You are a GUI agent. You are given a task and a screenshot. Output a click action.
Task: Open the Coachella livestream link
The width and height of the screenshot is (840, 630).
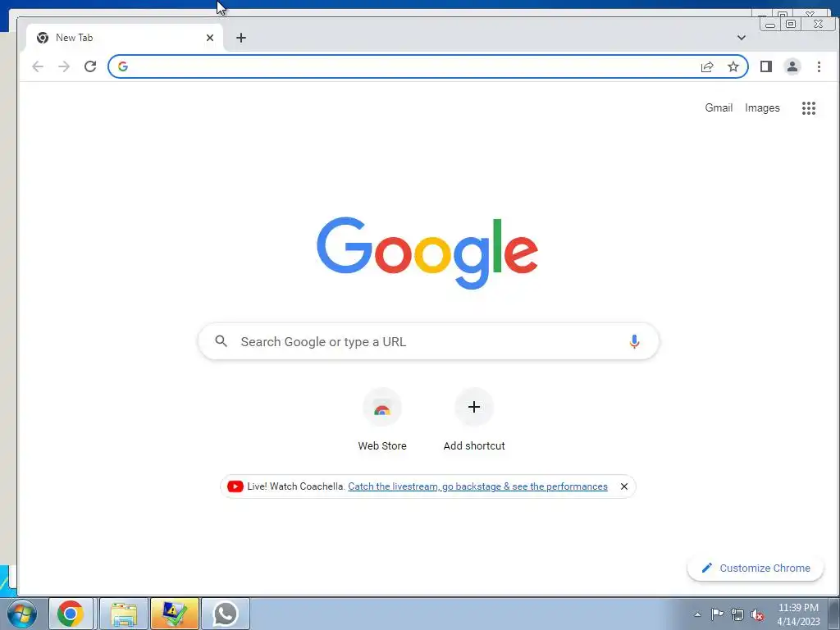[478, 486]
